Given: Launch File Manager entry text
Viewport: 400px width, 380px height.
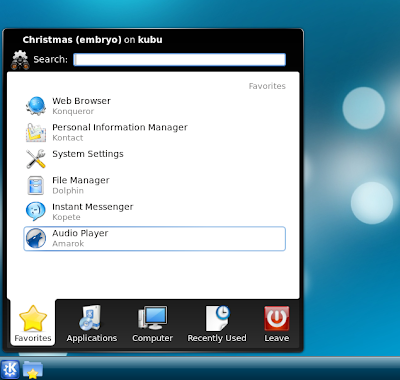Looking at the screenshot, I should point(81,180).
